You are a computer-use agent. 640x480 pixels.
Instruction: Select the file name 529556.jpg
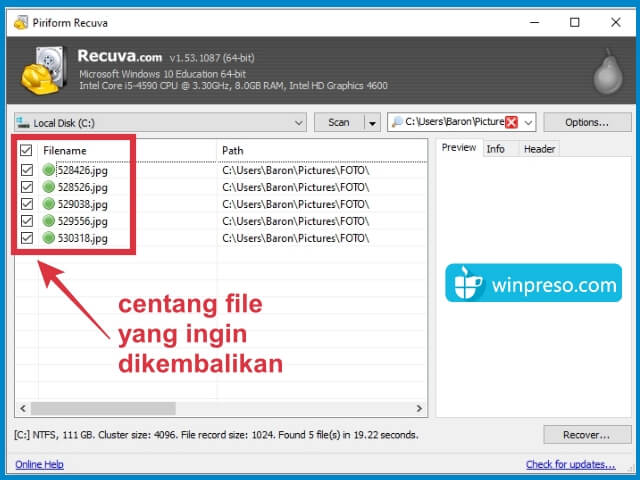tap(82, 221)
